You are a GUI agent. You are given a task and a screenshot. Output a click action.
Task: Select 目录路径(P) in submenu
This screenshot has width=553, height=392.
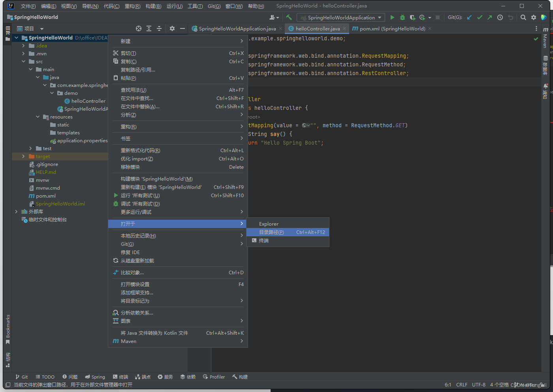(x=288, y=232)
